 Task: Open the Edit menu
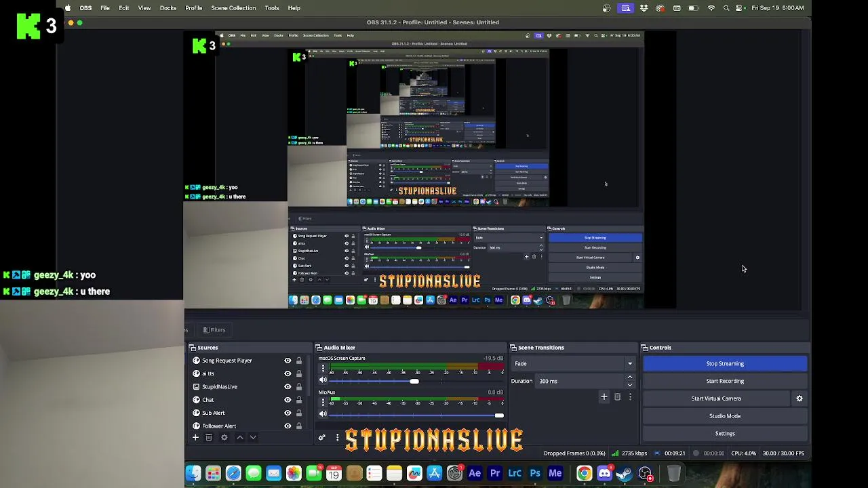(x=124, y=8)
